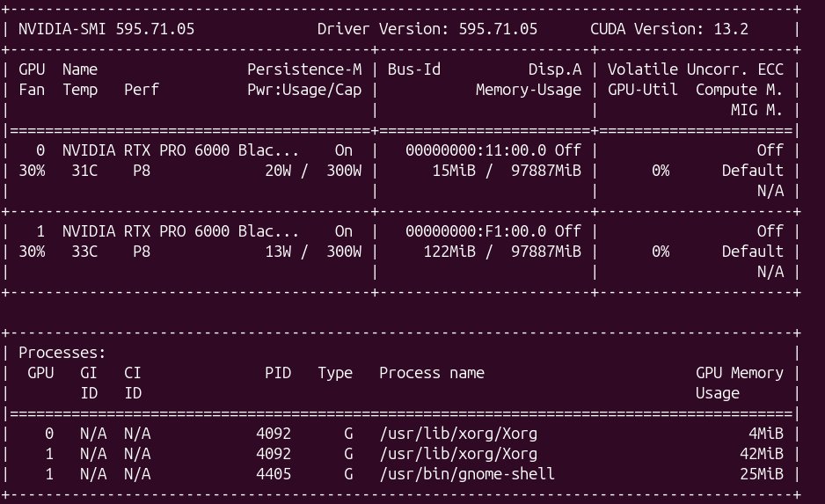The height and width of the screenshot is (504, 825).
Task: Click the 'Bus-Id' column header
Action: pos(414,69)
